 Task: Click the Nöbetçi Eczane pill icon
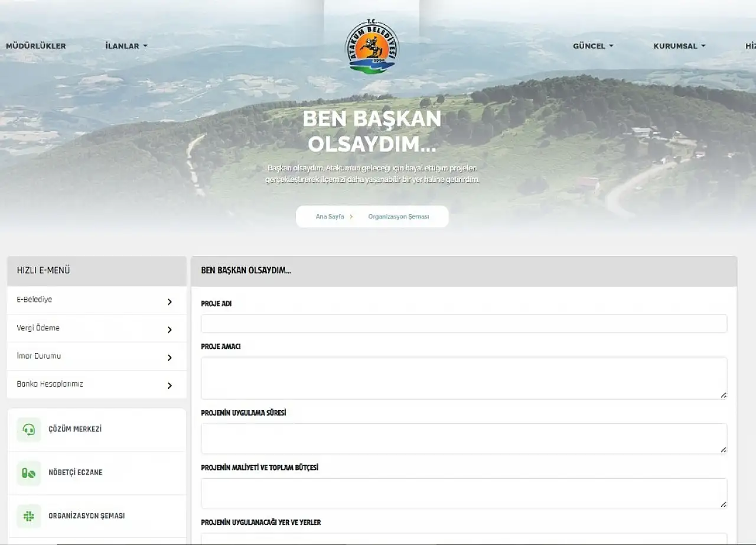point(29,473)
